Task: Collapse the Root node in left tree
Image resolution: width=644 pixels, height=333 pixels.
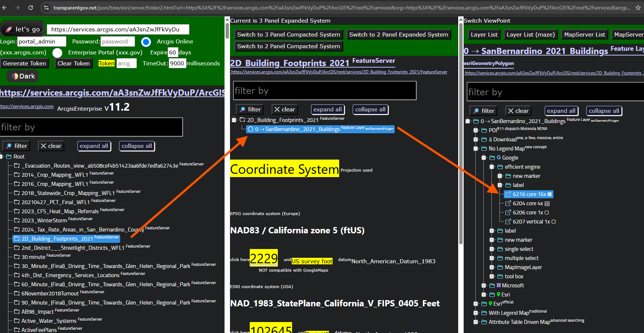Action: 1,157
